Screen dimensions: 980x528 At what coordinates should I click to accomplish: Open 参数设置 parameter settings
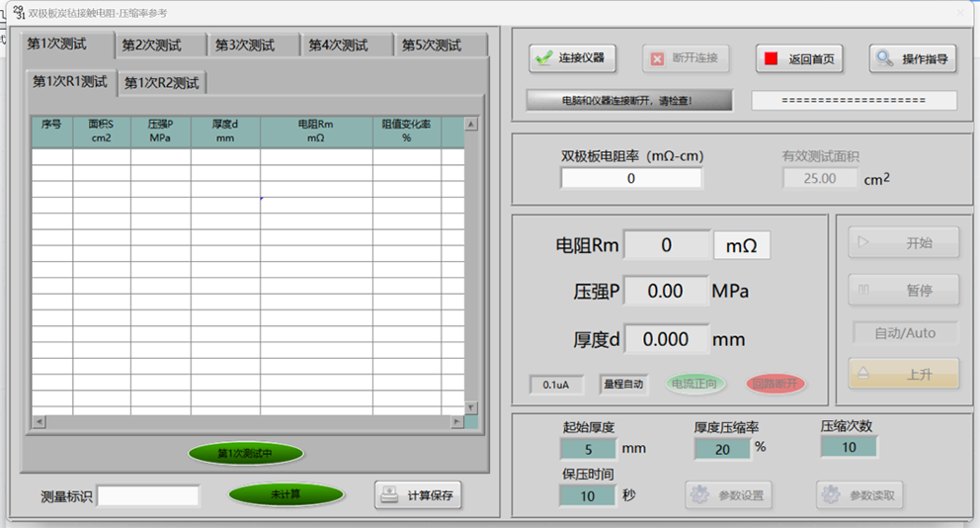[x=728, y=495]
